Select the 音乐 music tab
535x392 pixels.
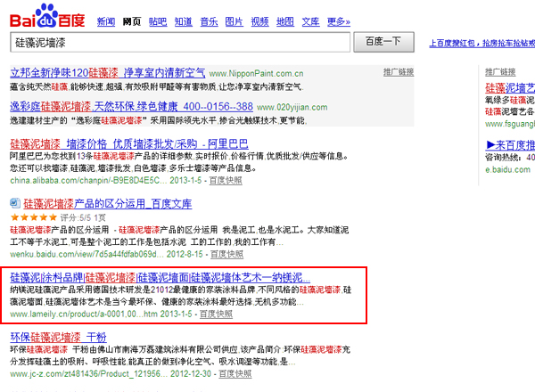208,21
